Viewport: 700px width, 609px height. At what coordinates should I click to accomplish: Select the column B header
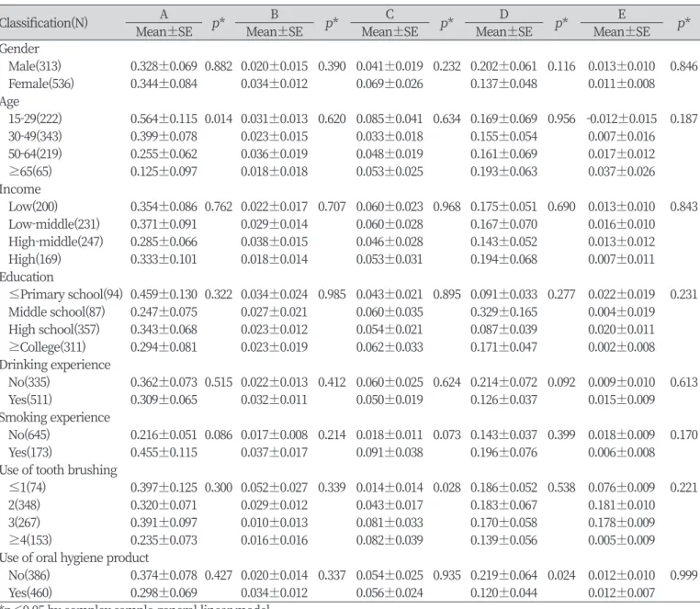[x=274, y=15]
